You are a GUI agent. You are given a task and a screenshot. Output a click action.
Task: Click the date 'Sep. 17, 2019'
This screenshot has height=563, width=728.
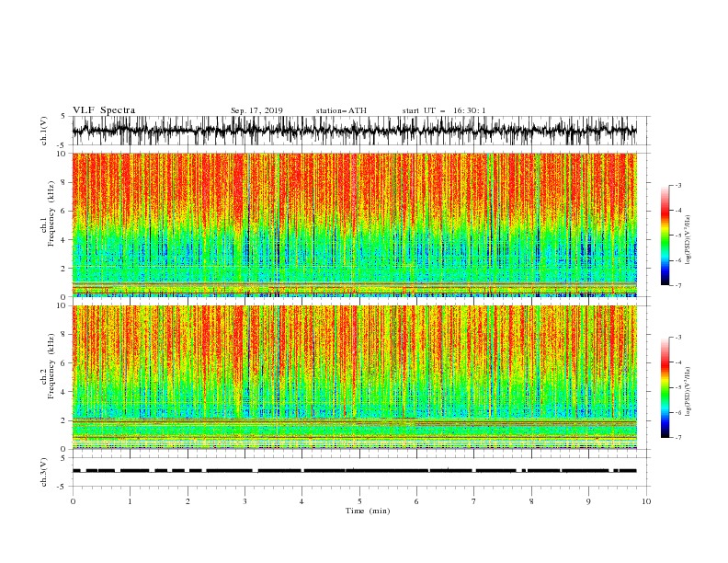pyautogui.click(x=256, y=110)
